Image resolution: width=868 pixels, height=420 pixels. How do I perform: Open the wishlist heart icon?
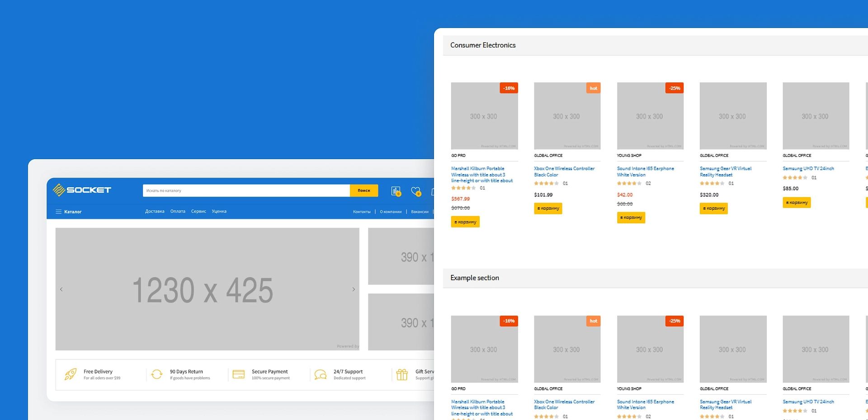click(x=415, y=191)
